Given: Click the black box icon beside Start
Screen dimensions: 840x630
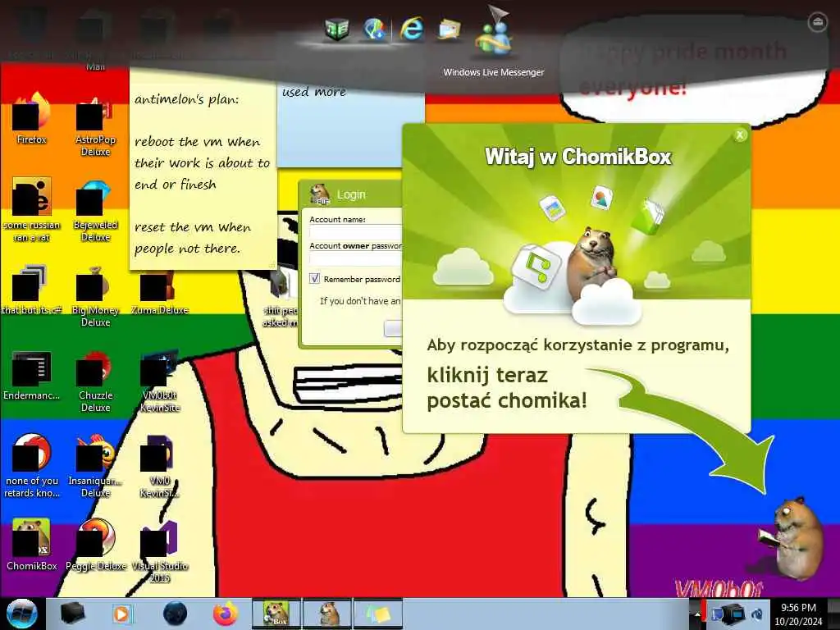Looking at the screenshot, I should point(72,614).
